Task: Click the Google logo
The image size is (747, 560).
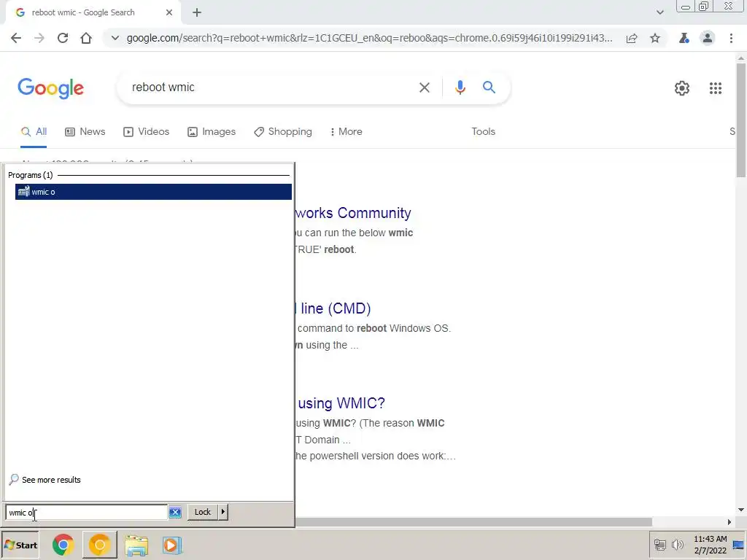Action: point(50,88)
